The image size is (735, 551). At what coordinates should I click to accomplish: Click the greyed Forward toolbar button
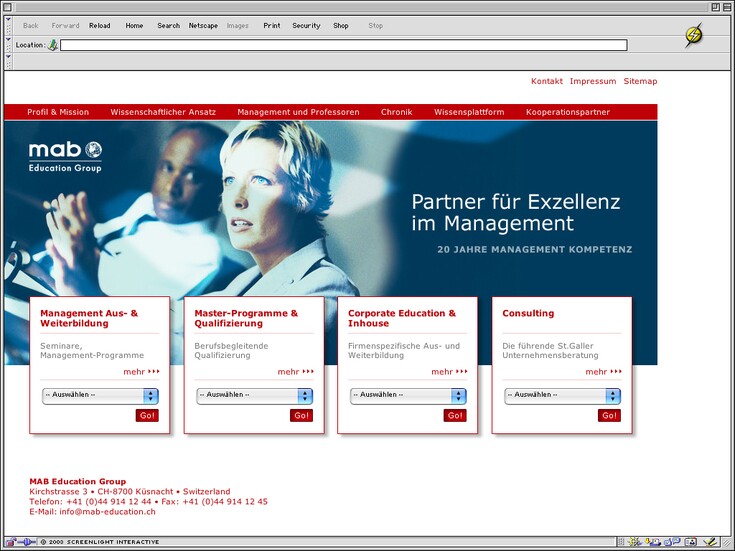(x=65, y=26)
